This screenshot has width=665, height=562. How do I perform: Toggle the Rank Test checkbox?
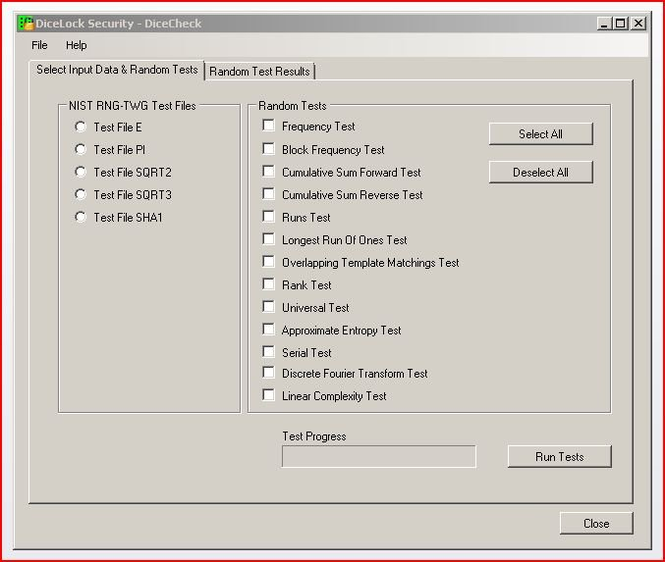(x=268, y=284)
